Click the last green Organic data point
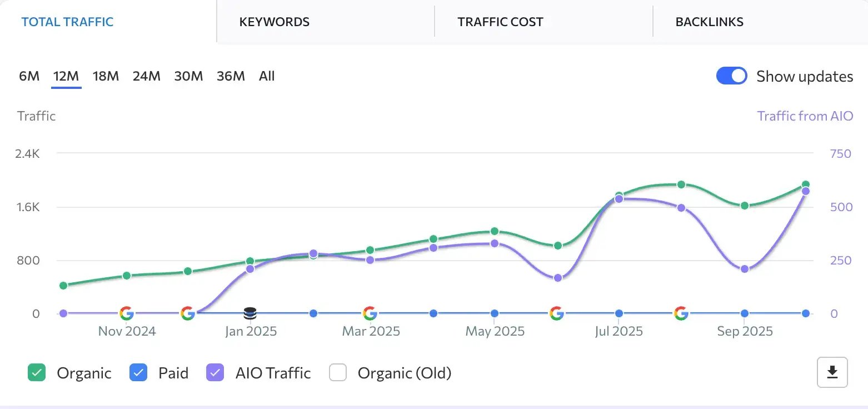The image size is (868, 409). click(x=806, y=184)
